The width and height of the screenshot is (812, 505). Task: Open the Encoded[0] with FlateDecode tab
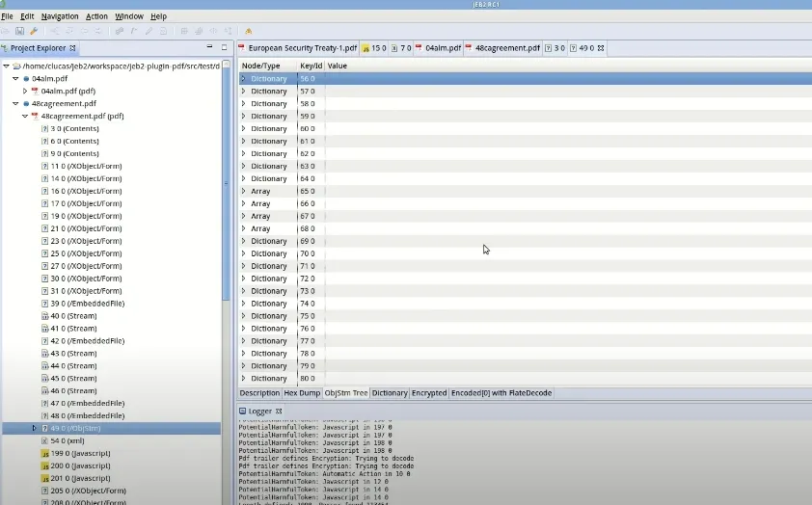[501, 393]
